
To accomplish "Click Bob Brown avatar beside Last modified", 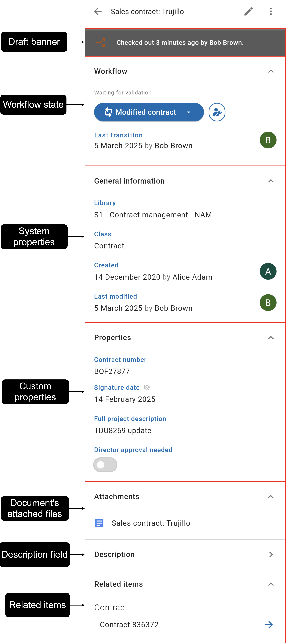I will click(x=268, y=302).
